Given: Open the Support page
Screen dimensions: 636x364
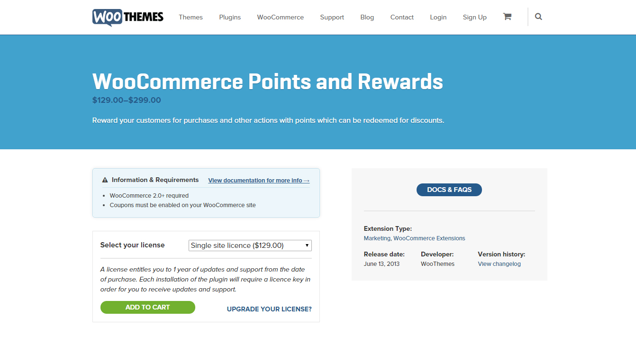Looking at the screenshot, I should (332, 17).
